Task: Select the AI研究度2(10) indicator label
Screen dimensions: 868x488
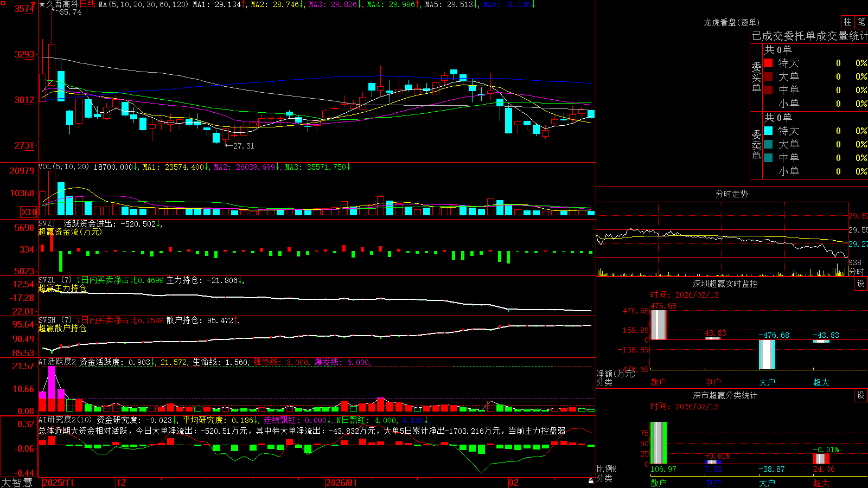Action: pos(65,420)
